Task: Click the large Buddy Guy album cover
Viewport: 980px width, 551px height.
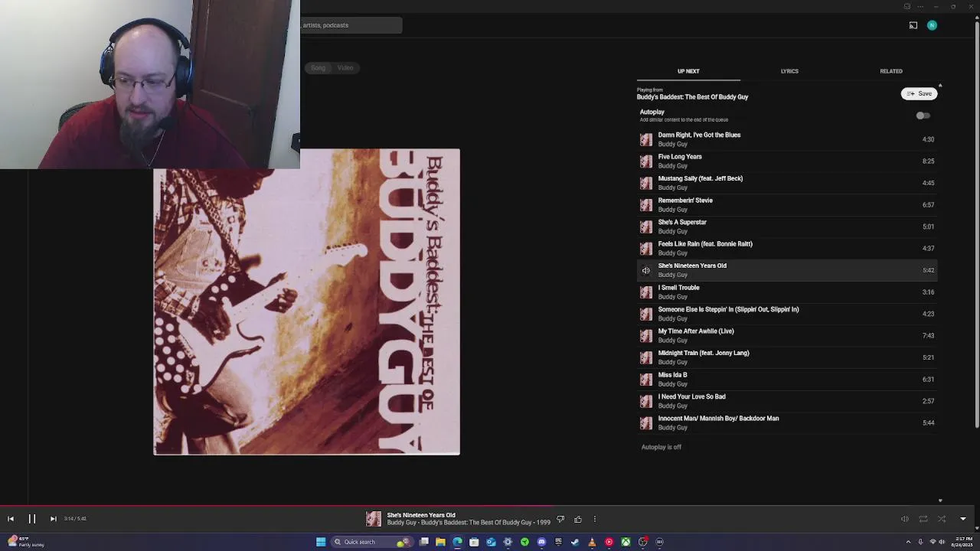Action: [306, 302]
